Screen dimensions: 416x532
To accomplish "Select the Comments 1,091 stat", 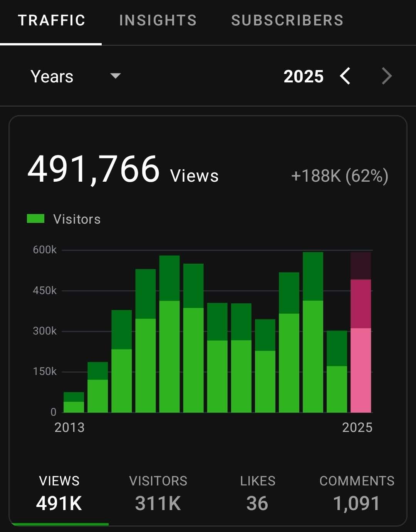I will coord(357,494).
